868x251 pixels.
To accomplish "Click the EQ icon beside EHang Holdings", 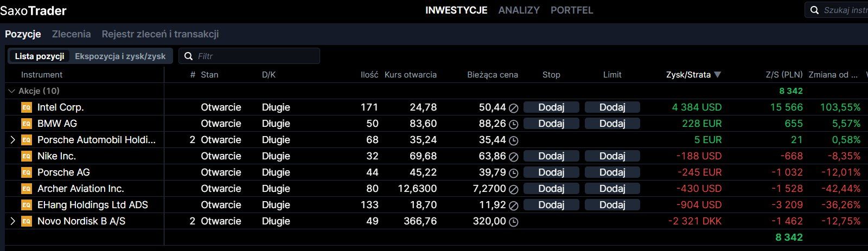I will (x=26, y=205).
